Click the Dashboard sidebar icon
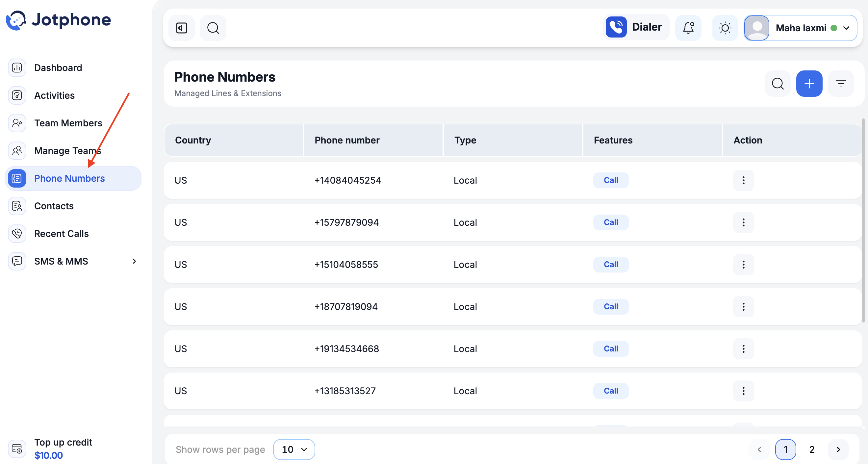Viewport: 868px width, 464px height. click(x=17, y=68)
